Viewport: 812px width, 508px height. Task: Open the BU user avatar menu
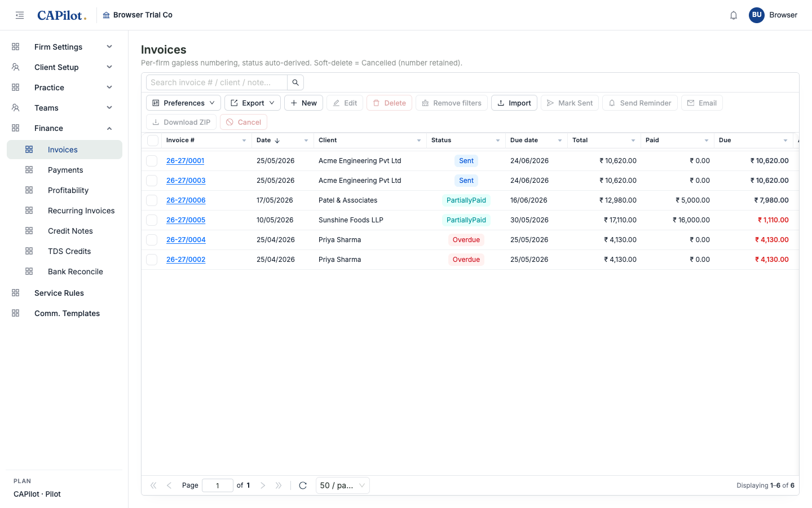pyautogui.click(x=757, y=15)
